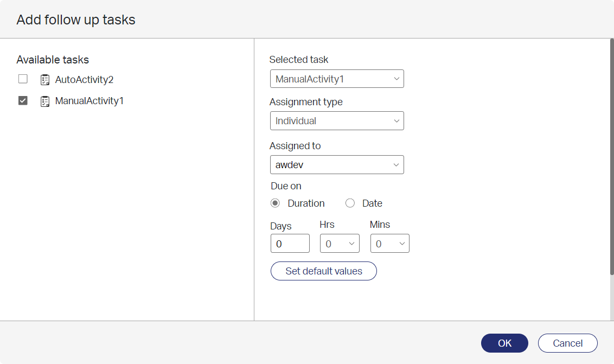Select ManualActivity1 label in Available tasks
Screen dimensions: 614x364
click(x=89, y=101)
